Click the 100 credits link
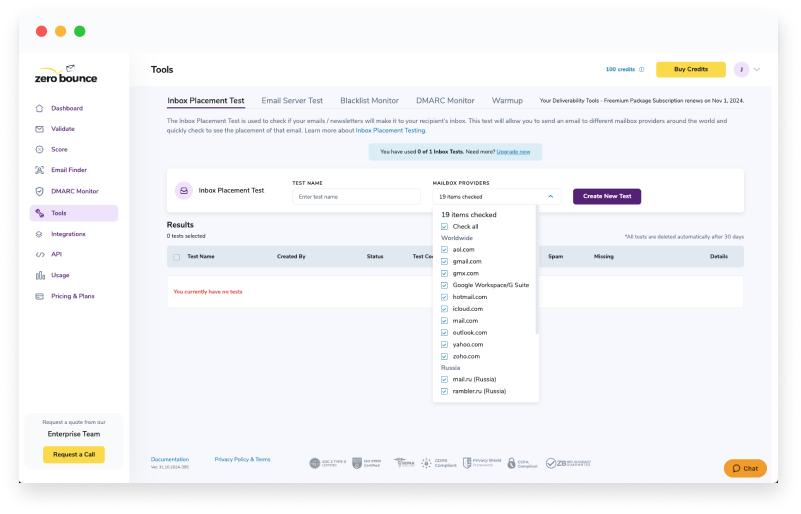The height and width of the screenshot is (514, 801). click(620, 69)
